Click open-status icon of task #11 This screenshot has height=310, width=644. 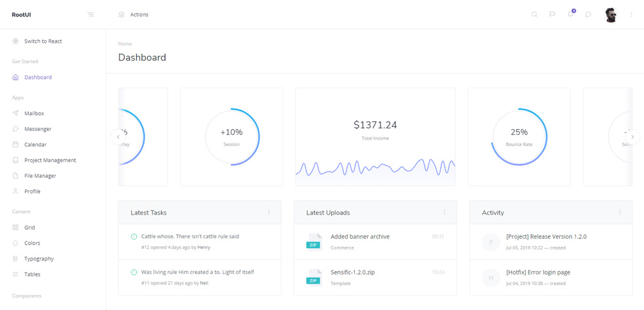click(x=133, y=272)
